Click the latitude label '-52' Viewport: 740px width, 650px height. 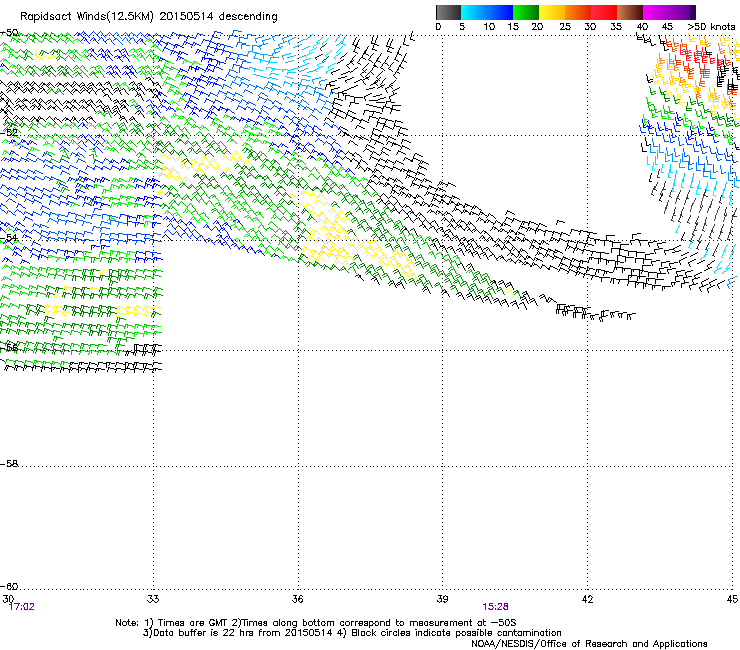(9, 133)
